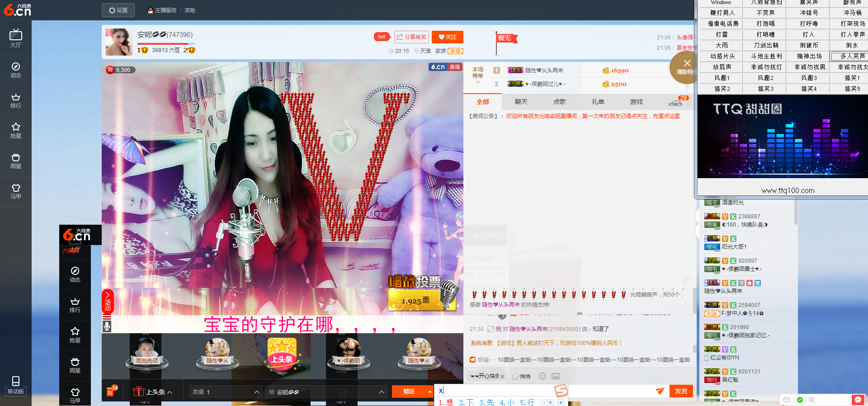
Task: Play the 赌神出场 sound effect button
Action: point(809,56)
